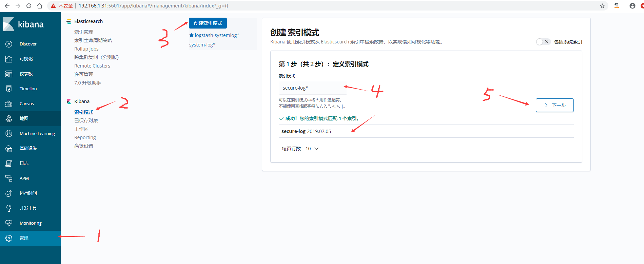Viewport: 644px width, 264px height.
Task: Click the Kibana logo
Action: [x=23, y=24]
